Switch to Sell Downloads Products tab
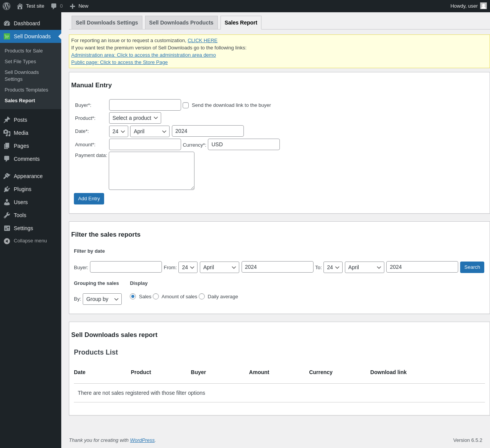490x448 pixels. (181, 23)
